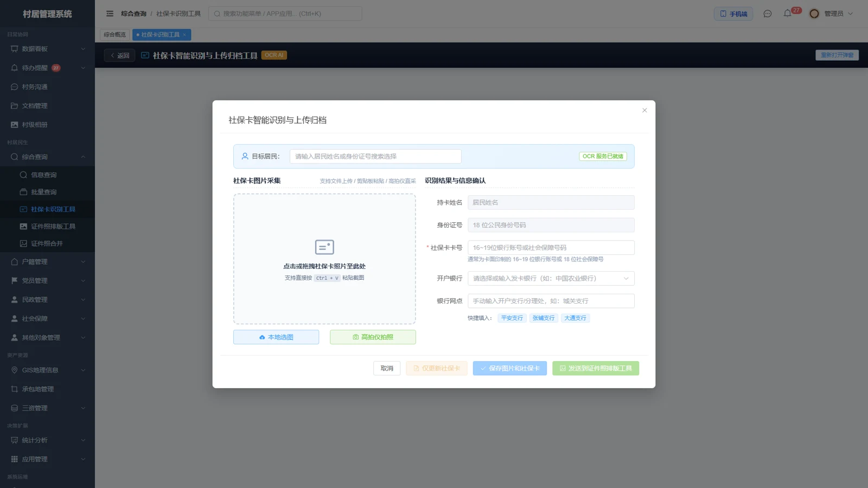Open 数据看板 in sidebar
868x488 pixels.
pos(47,49)
